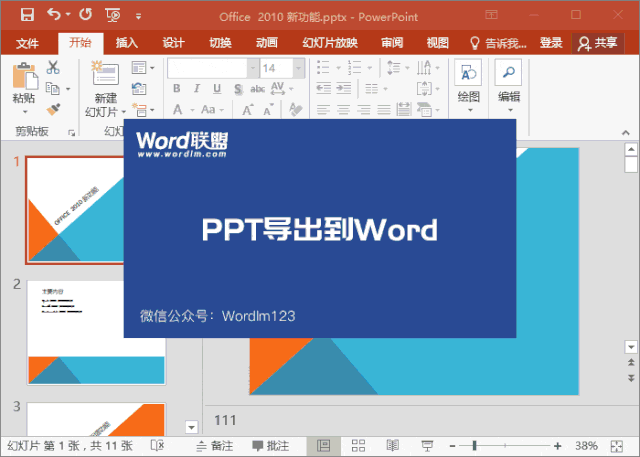The height and width of the screenshot is (457, 640).
Task: Switch to the 设计 tab
Action: coord(173,42)
